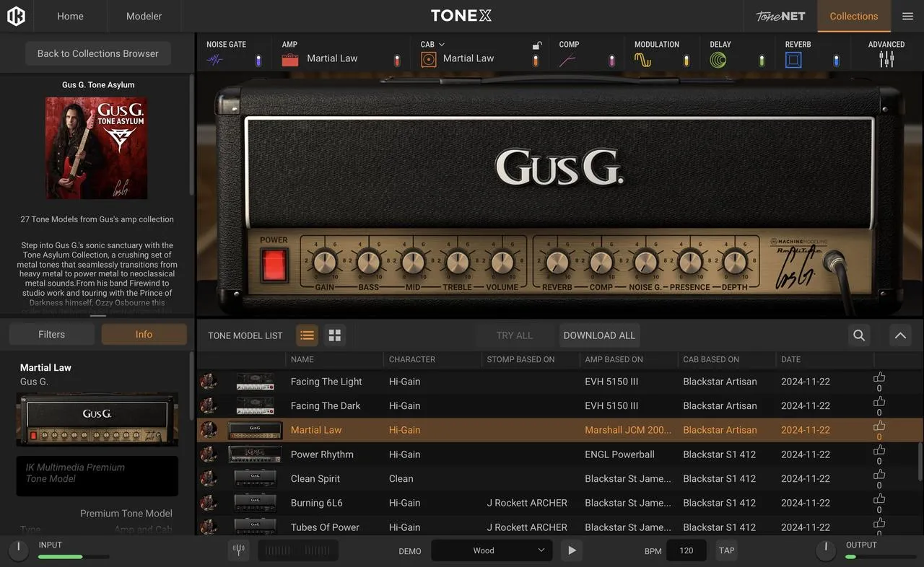The width and height of the screenshot is (924, 567).
Task: Open the Wood demo dropdown
Action: (492, 550)
